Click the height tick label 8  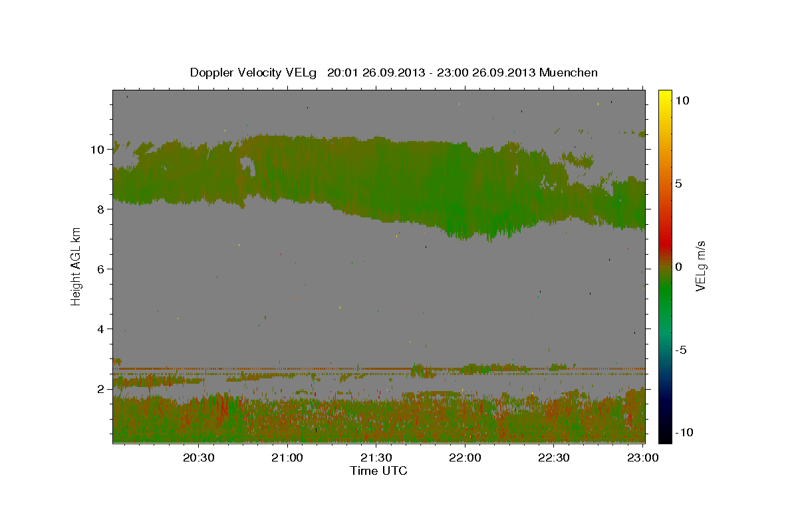100,209
